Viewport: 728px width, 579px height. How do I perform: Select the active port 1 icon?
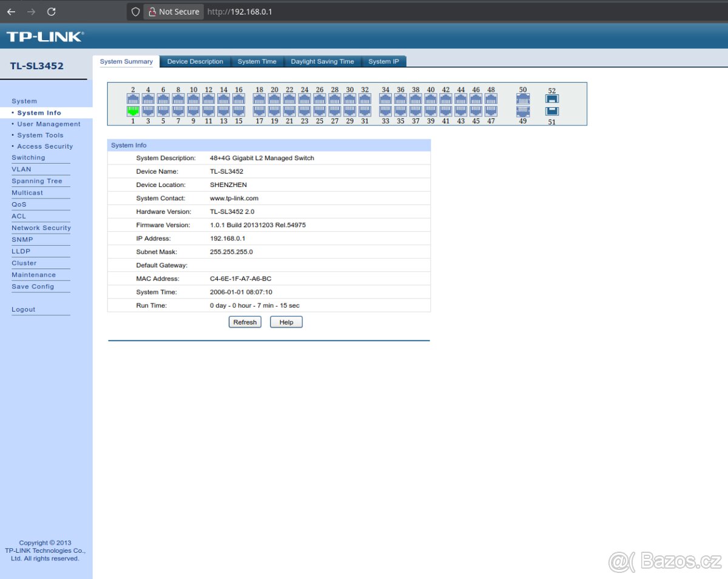click(x=133, y=111)
